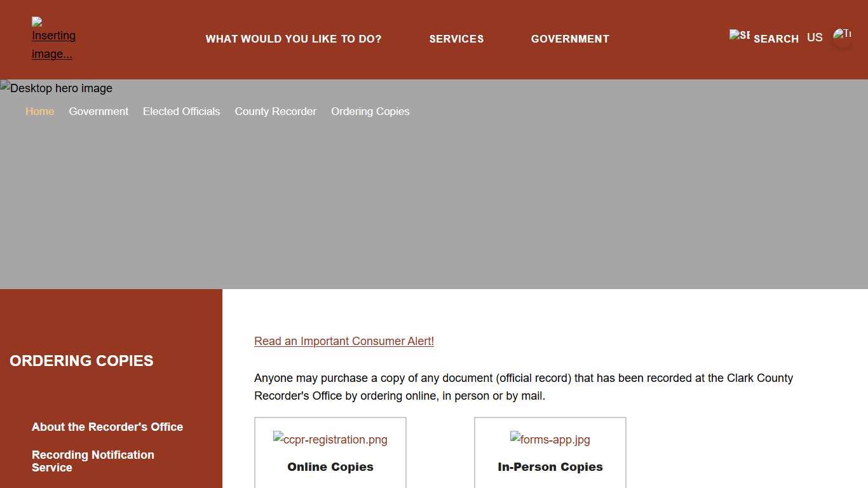
Task: Click the Search label in the header
Action: [776, 39]
